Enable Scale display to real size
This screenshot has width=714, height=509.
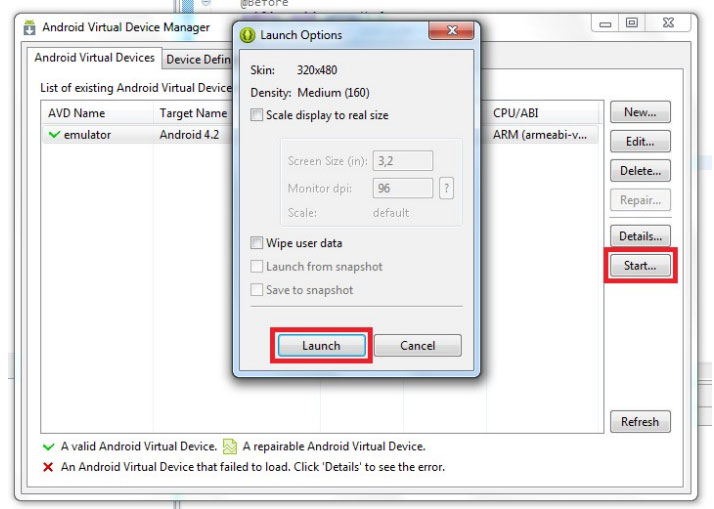point(257,115)
